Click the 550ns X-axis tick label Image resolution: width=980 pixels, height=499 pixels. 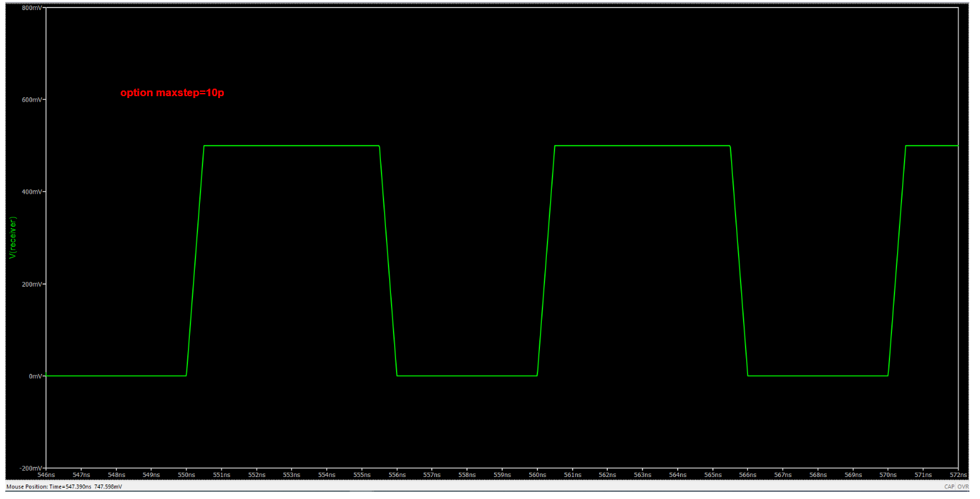pyautogui.click(x=187, y=474)
